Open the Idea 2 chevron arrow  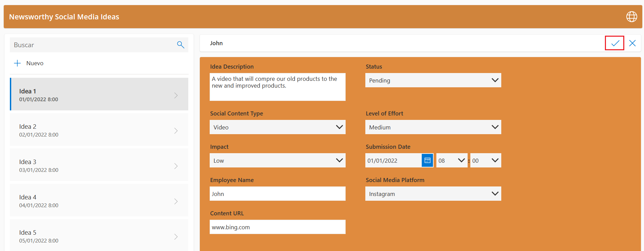pos(176,131)
